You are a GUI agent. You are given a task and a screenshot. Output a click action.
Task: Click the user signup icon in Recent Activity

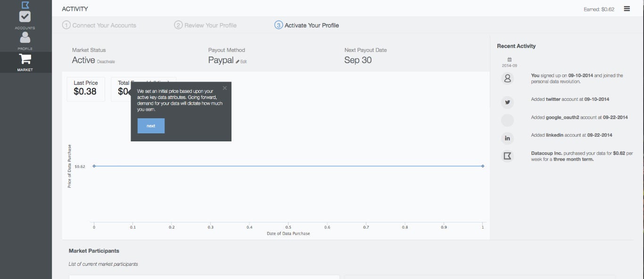point(507,79)
